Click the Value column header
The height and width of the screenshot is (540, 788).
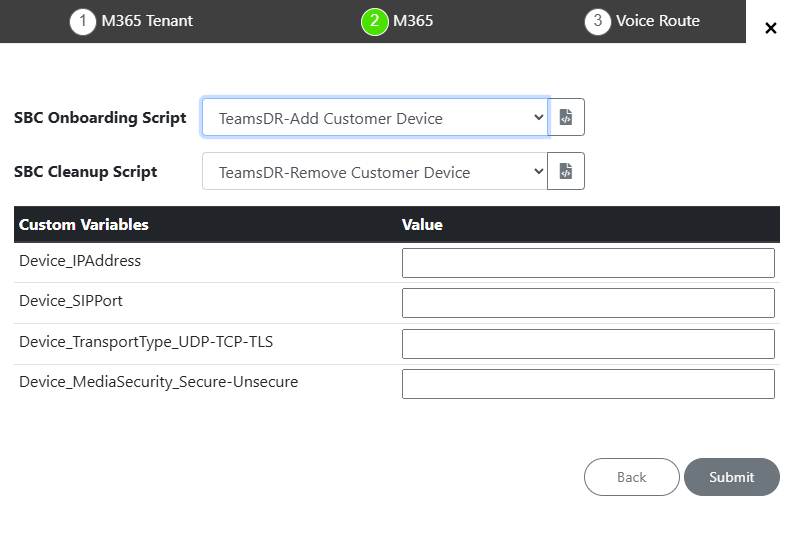coord(422,225)
